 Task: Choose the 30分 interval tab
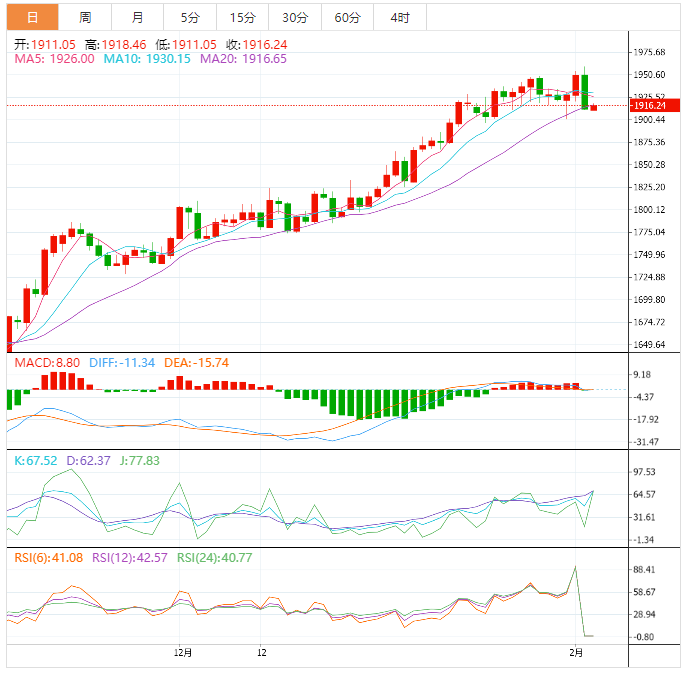point(295,17)
